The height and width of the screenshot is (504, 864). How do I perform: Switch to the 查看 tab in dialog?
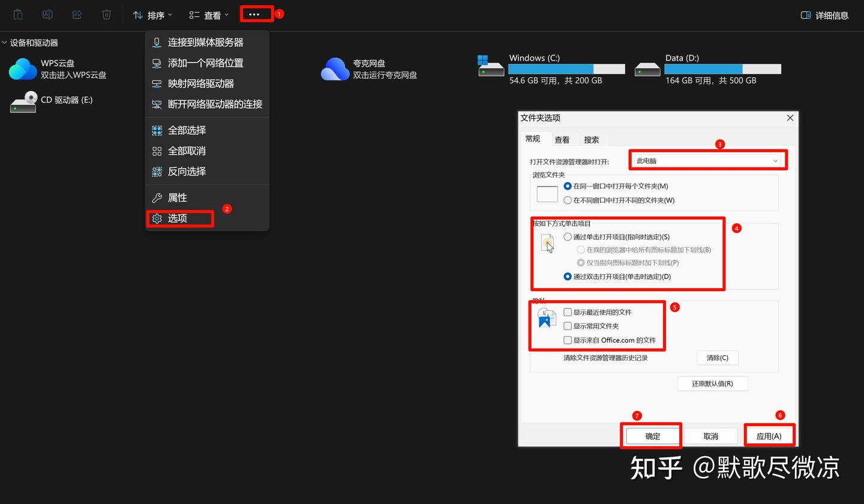[562, 140]
